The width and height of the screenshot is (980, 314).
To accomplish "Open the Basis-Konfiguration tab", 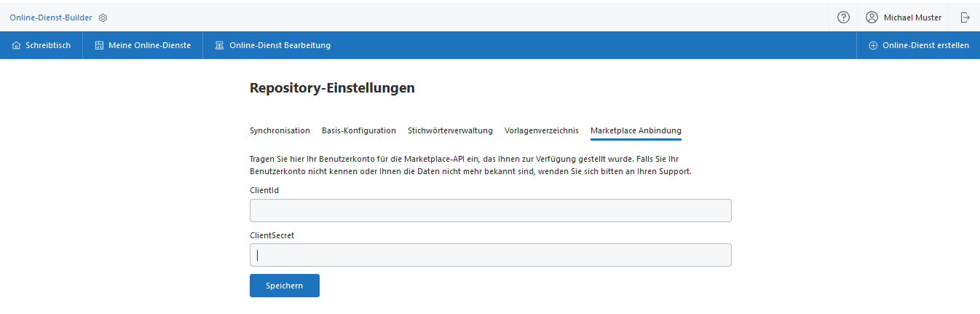I will tap(359, 130).
